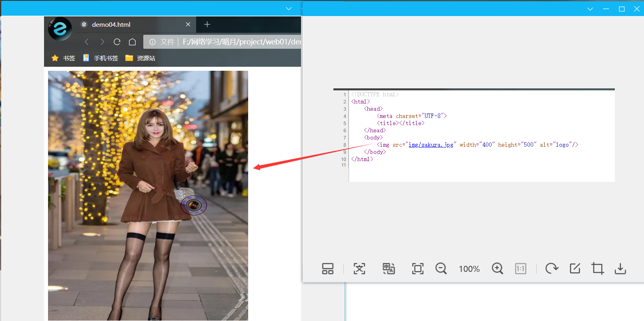Open a new browser tab
This screenshot has width=644, height=321.
tap(207, 24)
